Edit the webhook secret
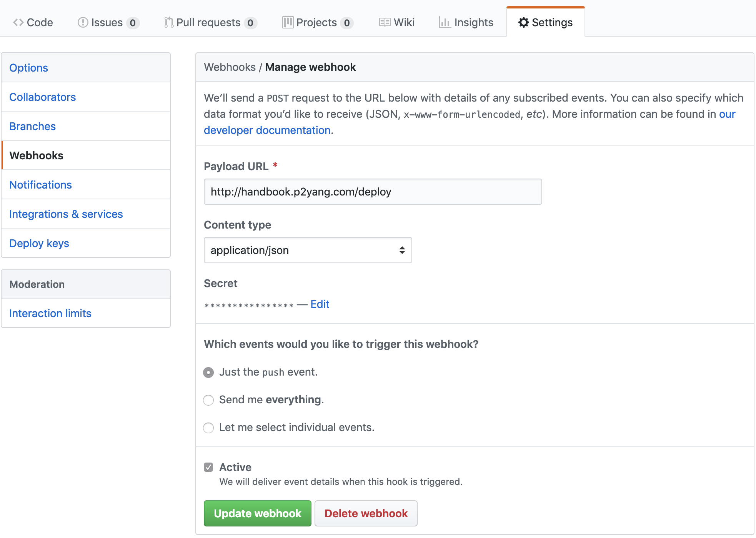This screenshot has width=756, height=538. click(x=320, y=304)
